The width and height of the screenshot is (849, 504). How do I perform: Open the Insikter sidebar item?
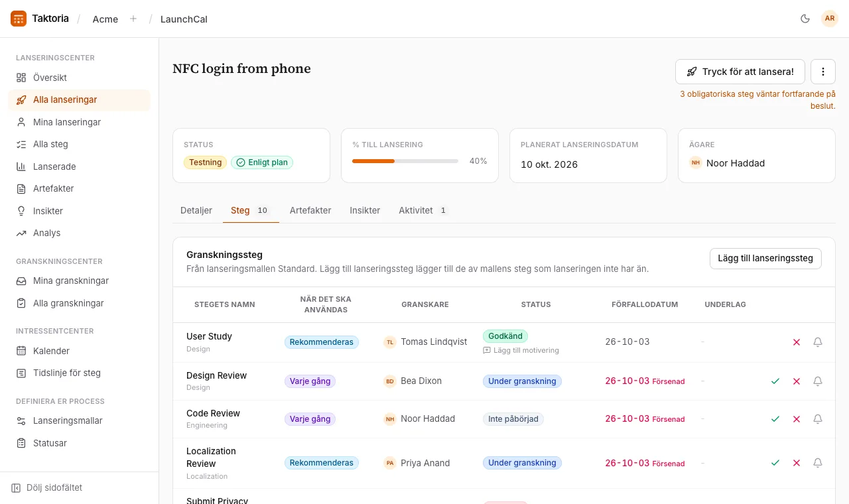coord(80,211)
